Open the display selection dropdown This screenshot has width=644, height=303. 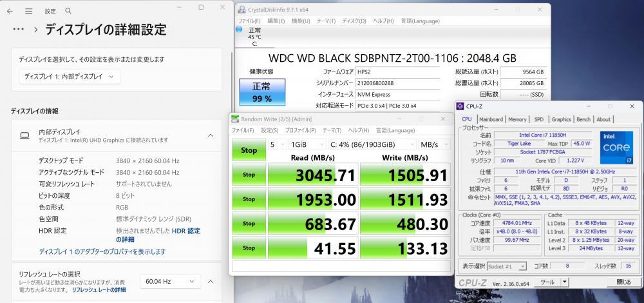[x=70, y=77]
